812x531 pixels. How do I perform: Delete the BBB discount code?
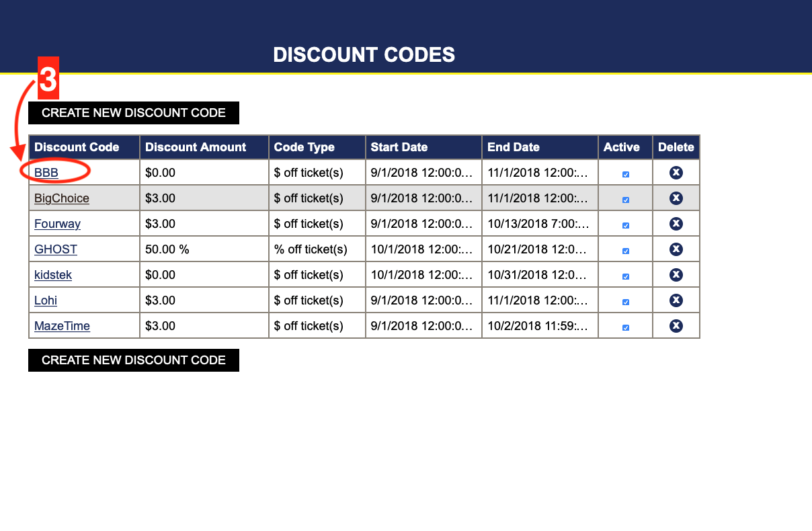tap(676, 173)
